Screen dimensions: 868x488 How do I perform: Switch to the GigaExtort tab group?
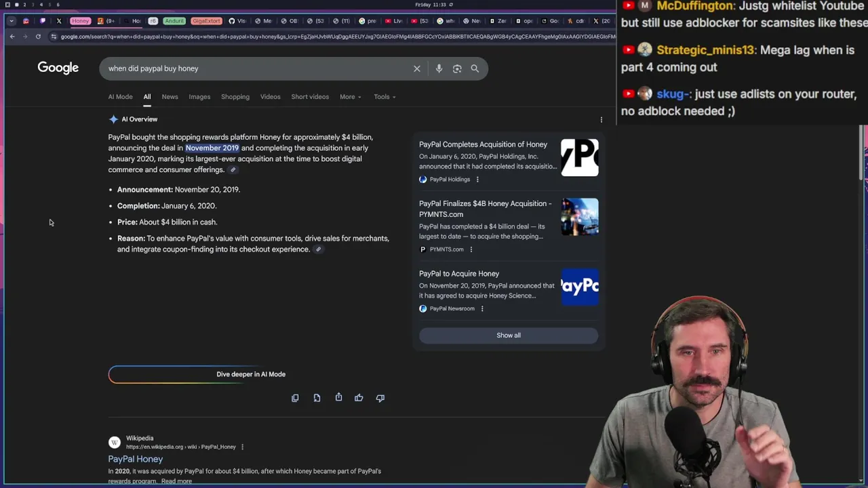coord(205,21)
